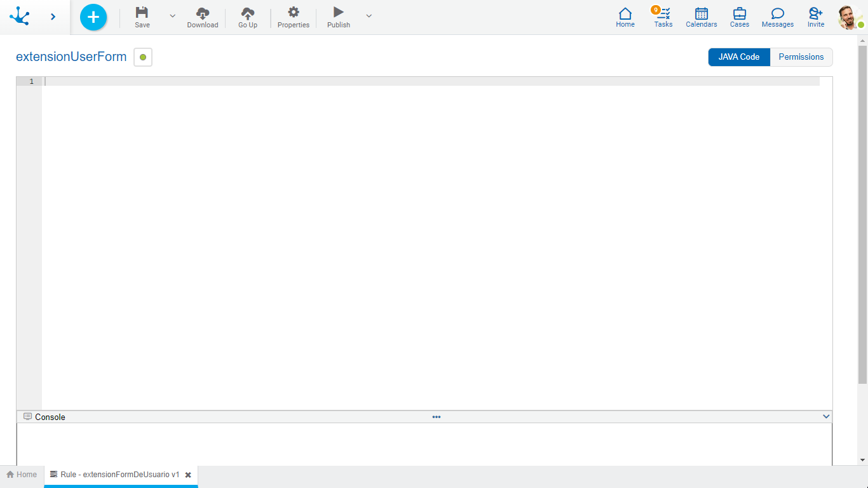Open the Calendars icon
Viewport: 868px width, 488px height.
(701, 14)
